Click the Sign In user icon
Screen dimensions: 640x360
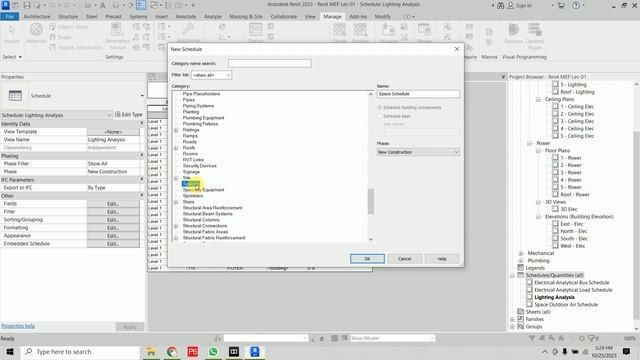511,5
